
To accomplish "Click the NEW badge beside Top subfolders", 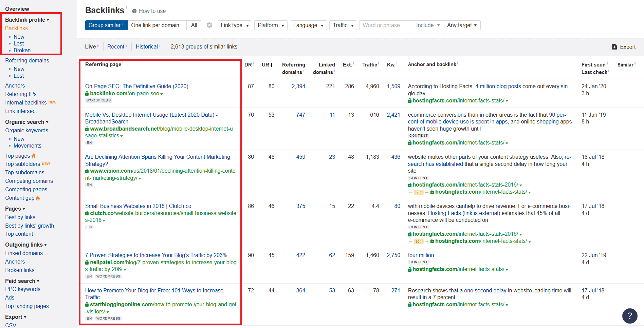I will tap(46, 164).
